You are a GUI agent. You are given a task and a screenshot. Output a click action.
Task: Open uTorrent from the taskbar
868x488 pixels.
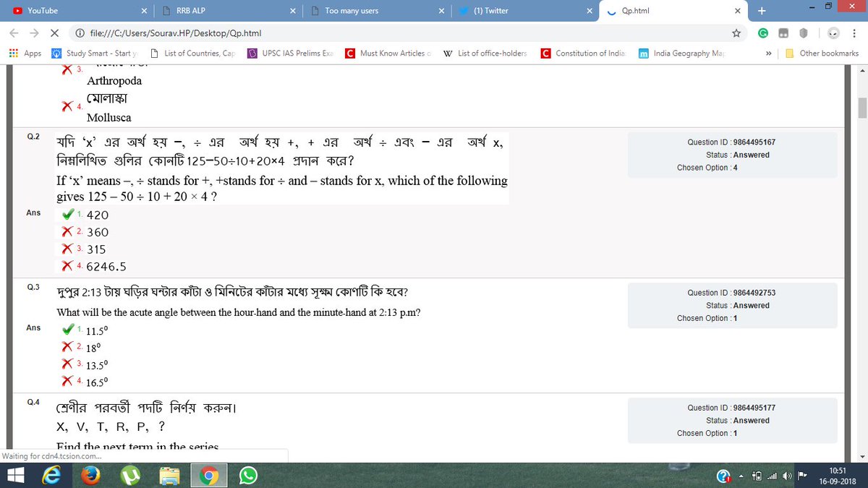coord(130,475)
